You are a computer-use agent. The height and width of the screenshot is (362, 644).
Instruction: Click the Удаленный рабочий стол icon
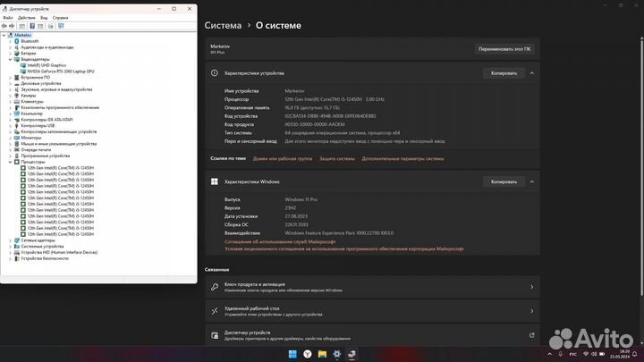click(215, 311)
